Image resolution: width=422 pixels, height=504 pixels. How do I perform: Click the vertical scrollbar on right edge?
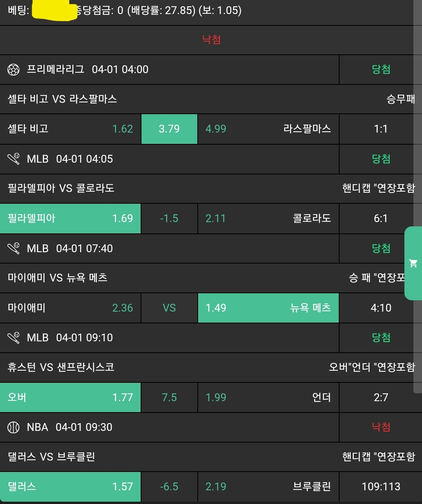click(417, 196)
